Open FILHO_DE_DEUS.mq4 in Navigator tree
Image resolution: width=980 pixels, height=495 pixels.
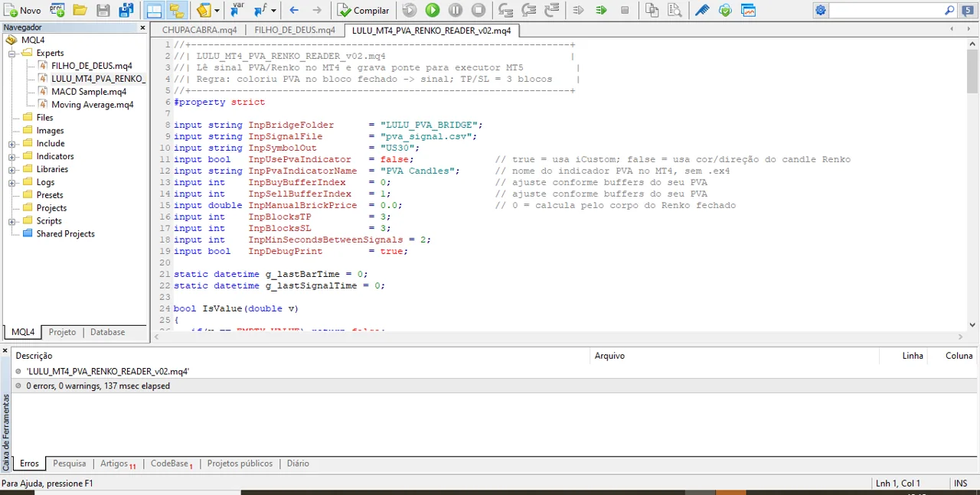[x=91, y=66]
